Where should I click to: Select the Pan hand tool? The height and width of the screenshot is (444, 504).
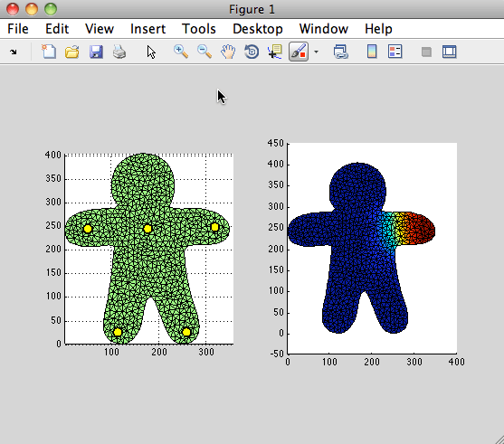pos(228,52)
